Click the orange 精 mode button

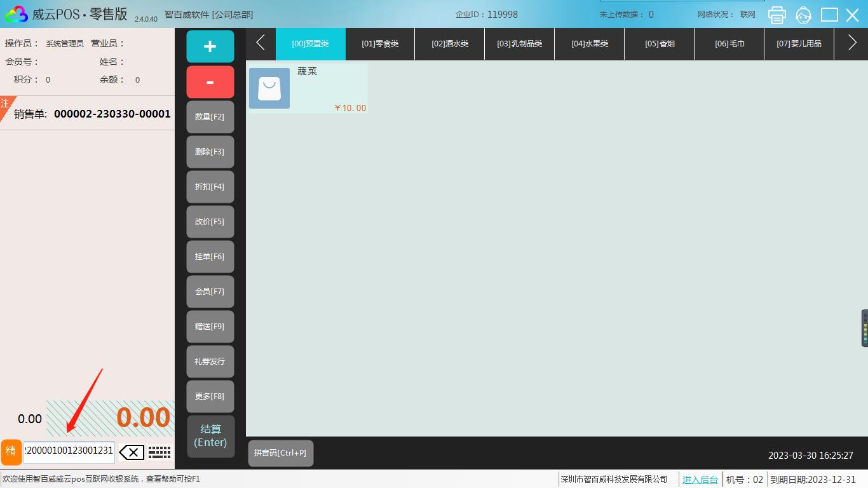[x=11, y=452]
